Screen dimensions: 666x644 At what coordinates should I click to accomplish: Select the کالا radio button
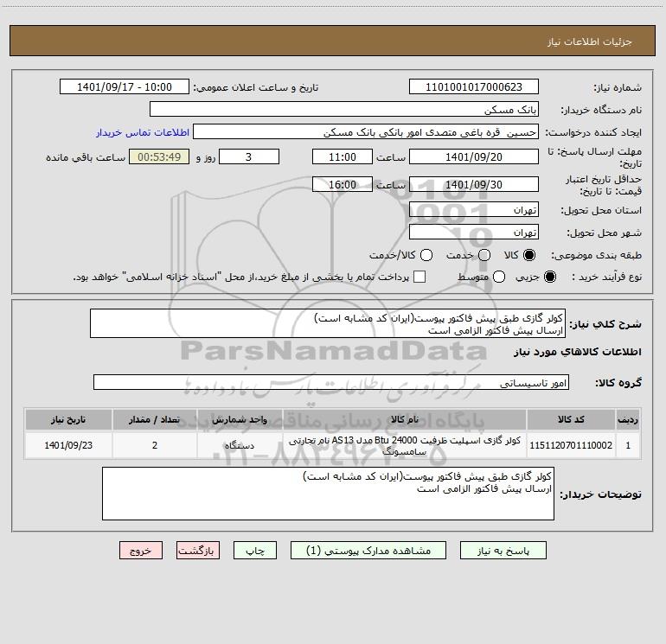[x=529, y=255]
